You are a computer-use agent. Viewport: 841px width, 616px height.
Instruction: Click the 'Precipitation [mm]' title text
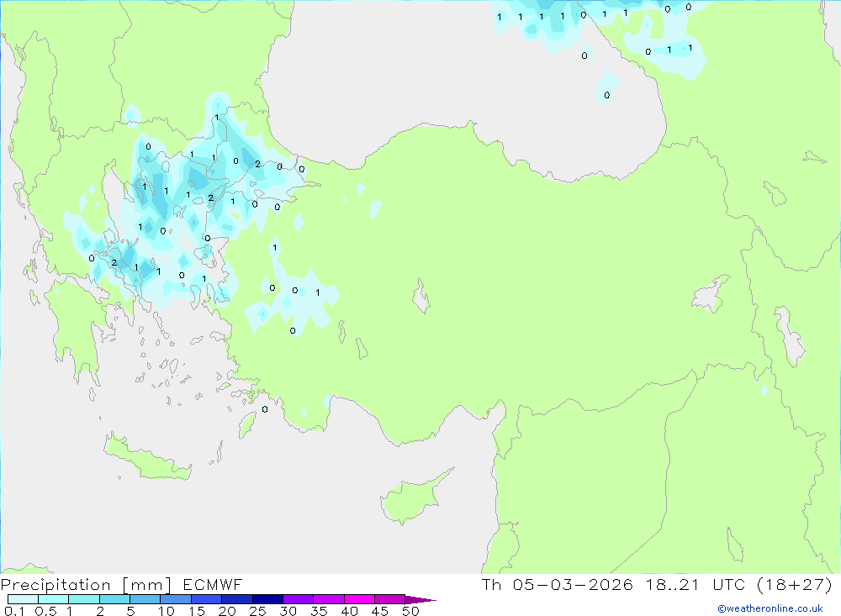(x=86, y=585)
